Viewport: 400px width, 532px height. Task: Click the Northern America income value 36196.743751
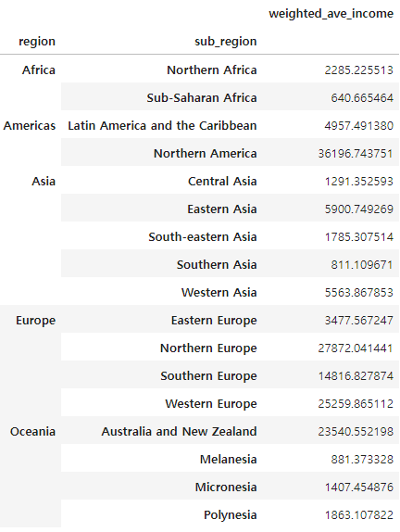pyautogui.click(x=356, y=153)
